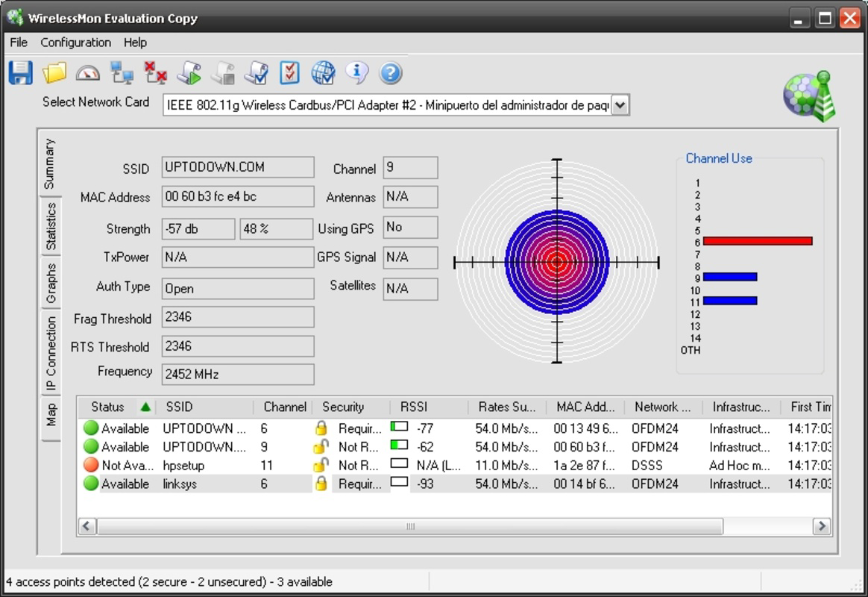The width and height of the screenshot is (868, 597).
Task: Sort by the Status column header
Action: [117, 407]
